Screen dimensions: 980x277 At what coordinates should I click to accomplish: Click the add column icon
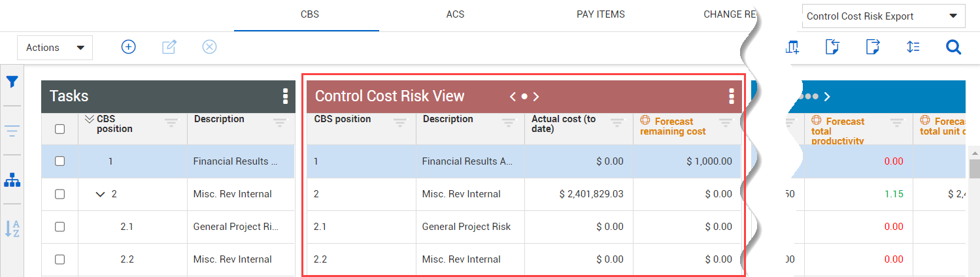point(792,47)
